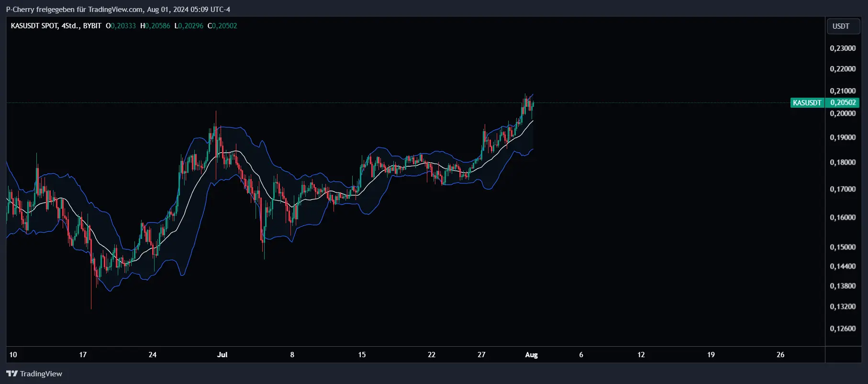Click the date label 26 on time axis
Viewport: 868px width, 384px height.
coord(780,355)
